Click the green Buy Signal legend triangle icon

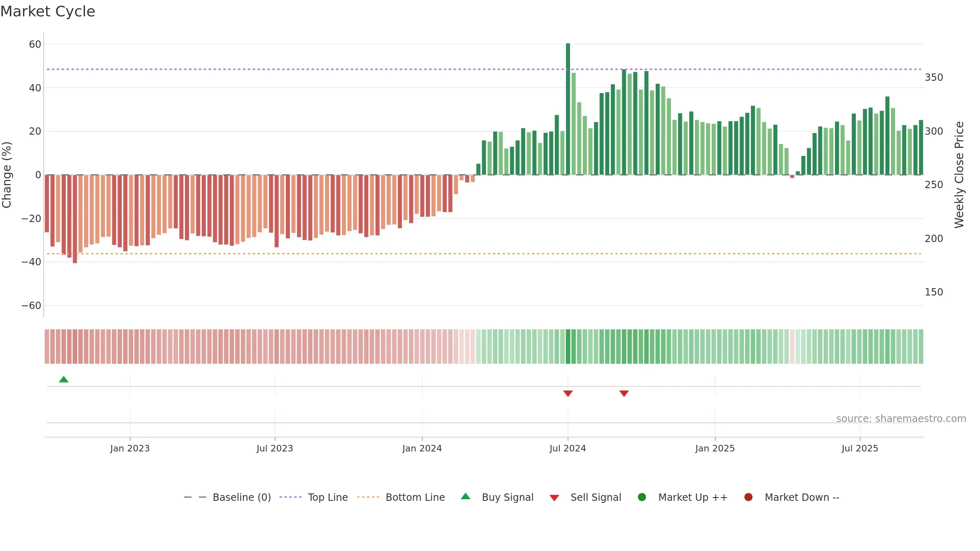[x=465, y=496]
